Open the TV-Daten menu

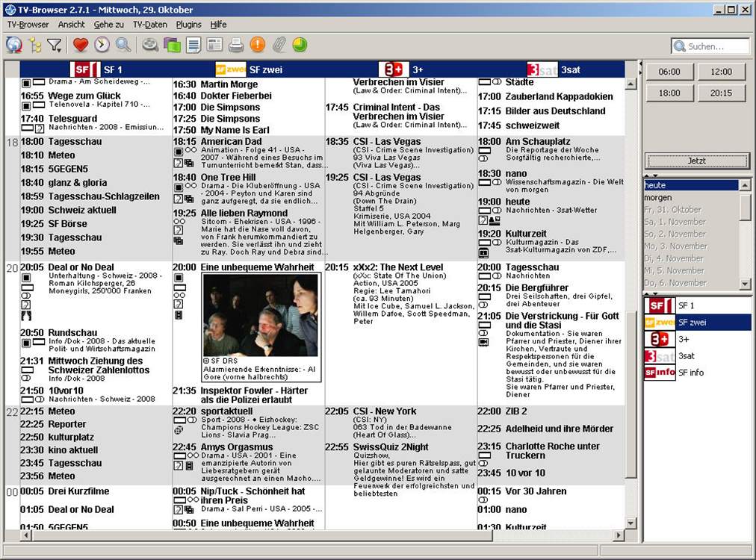[150, 25]
